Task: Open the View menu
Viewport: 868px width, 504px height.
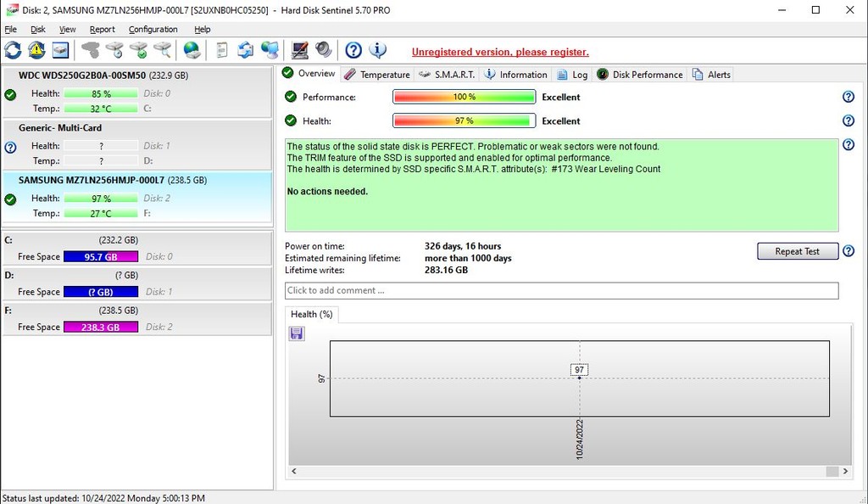Action: click(x=68, y=30)
